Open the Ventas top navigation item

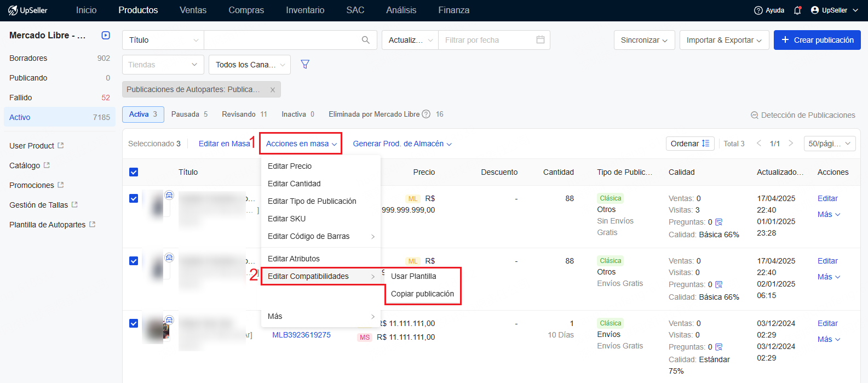[193, 10]
